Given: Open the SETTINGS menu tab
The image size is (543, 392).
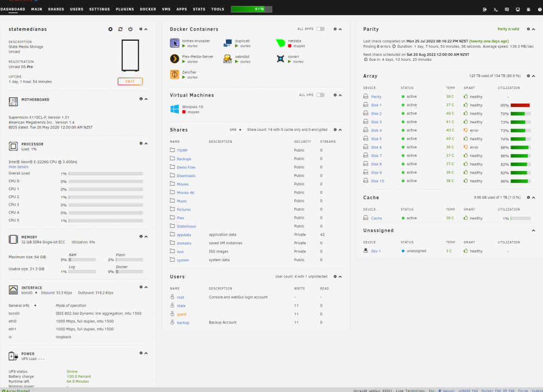Looking at the screenshot, I should pos(99,9).
